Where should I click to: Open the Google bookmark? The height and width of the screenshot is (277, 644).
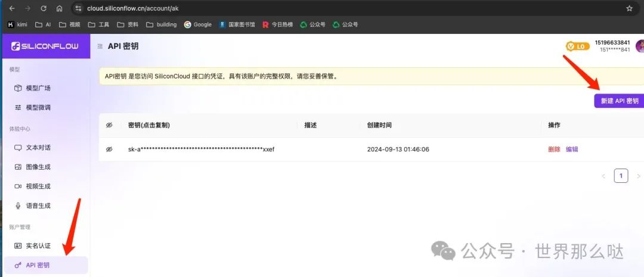click(197, 24)
